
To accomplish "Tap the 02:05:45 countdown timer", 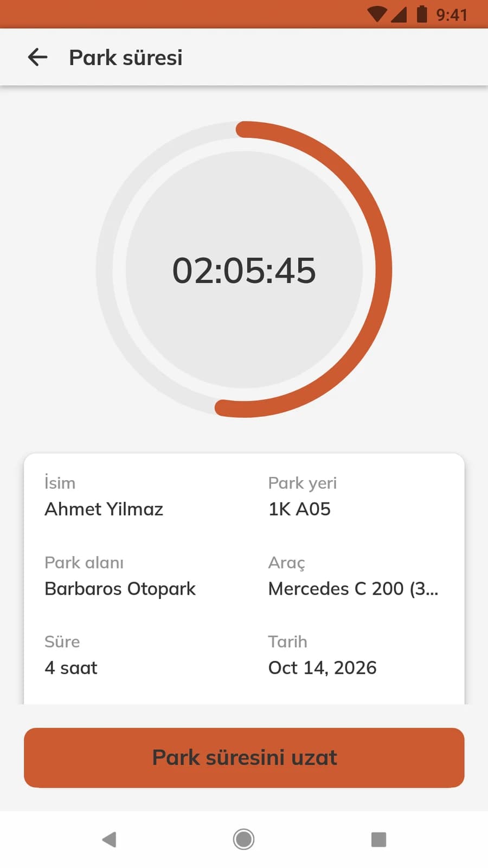I will (x=244, y=270).
